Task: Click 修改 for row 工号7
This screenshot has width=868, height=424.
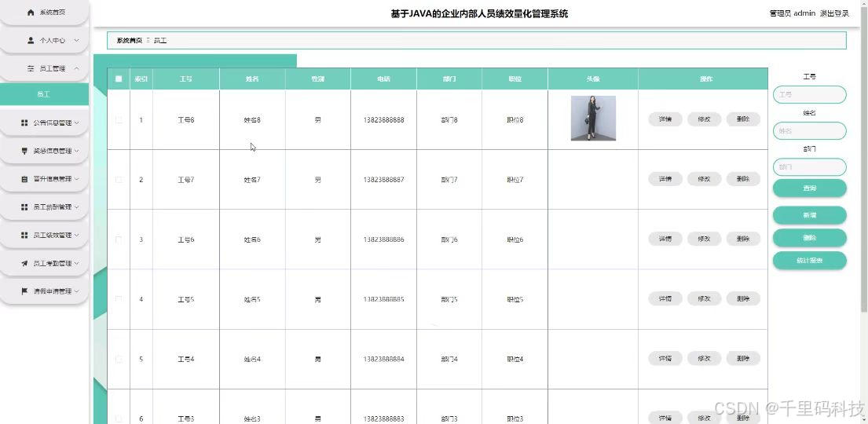Action: coord(704,179)
